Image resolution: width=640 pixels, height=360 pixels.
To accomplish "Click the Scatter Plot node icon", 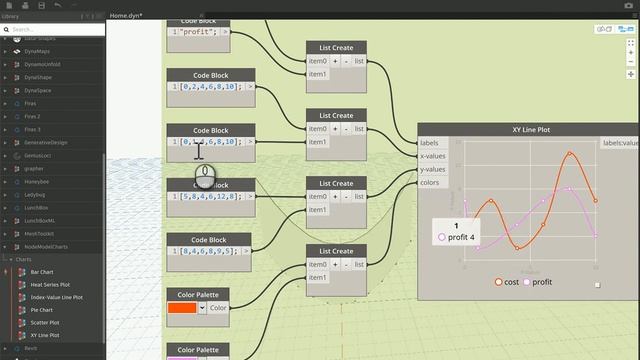I will pos(22,323).
